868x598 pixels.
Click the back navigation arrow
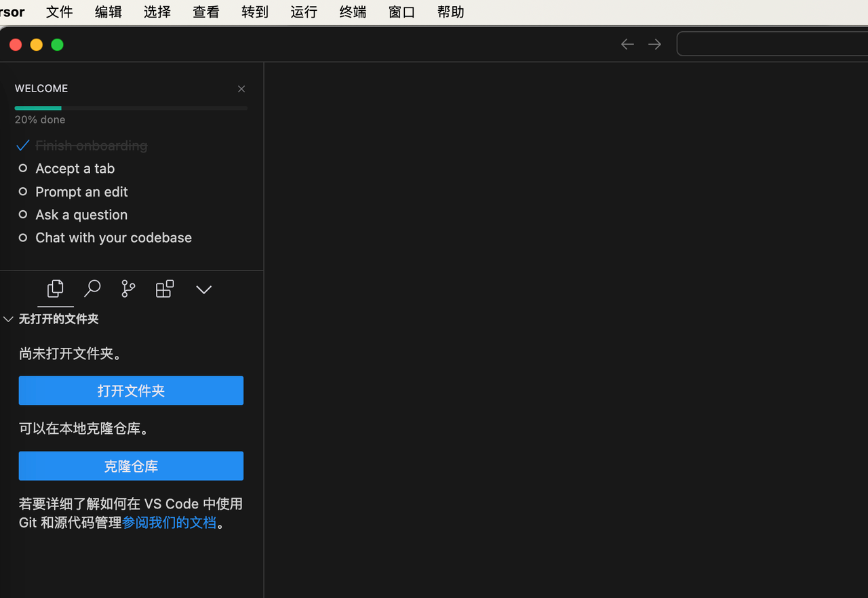pos(627,44)
